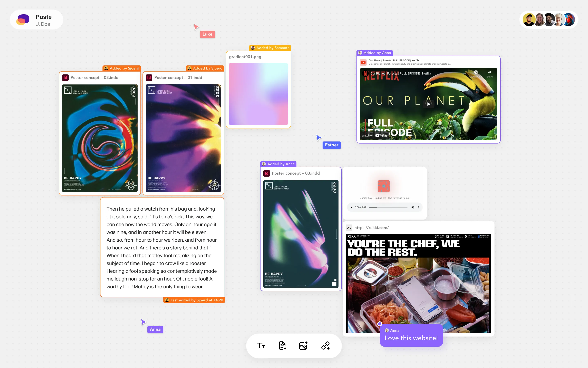Viewport: 588px width, 368px height.
Task: Open the https://rekki.com/ link title
Action: (x=372, y=228)
